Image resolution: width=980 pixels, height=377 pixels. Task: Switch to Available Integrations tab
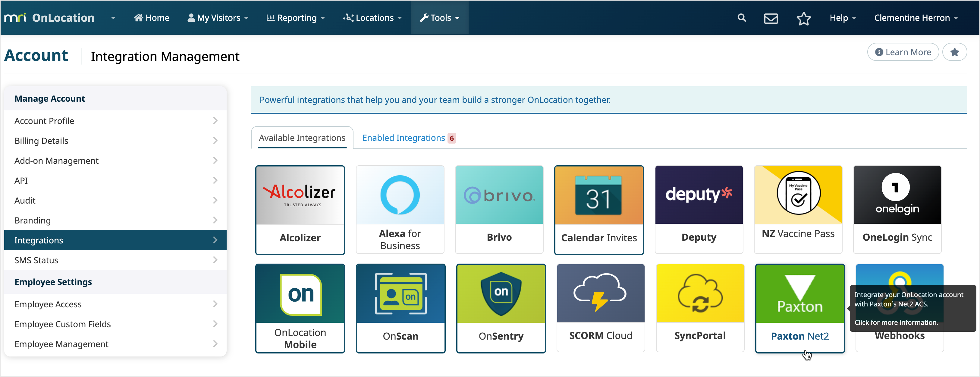[302, 138]
